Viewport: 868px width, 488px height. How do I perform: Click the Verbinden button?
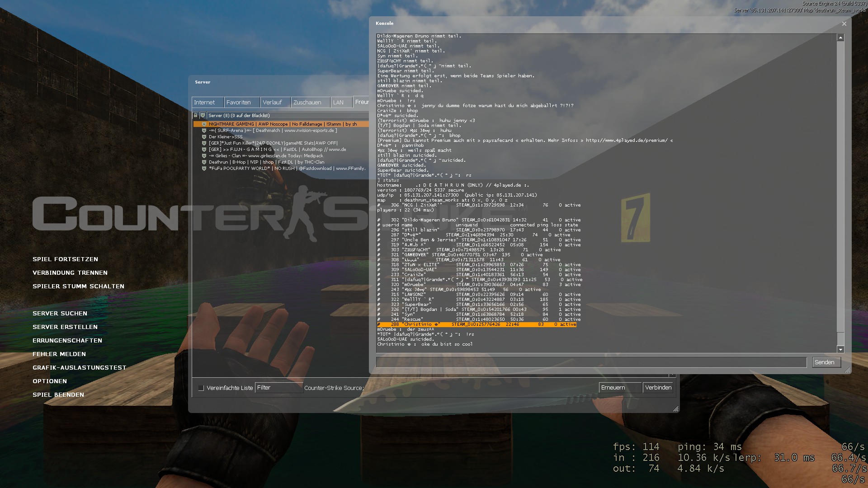tap(658, 388)
